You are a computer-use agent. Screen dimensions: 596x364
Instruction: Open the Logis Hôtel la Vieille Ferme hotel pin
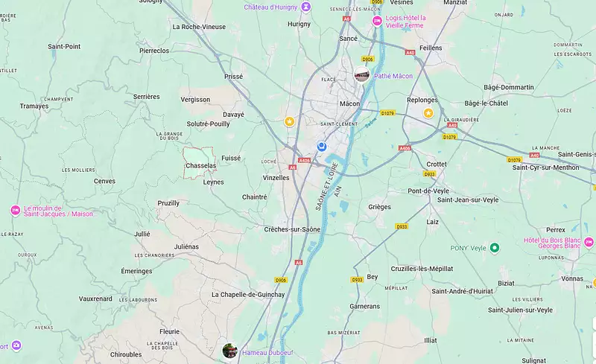pyautogui.click(x=377, y=21)
